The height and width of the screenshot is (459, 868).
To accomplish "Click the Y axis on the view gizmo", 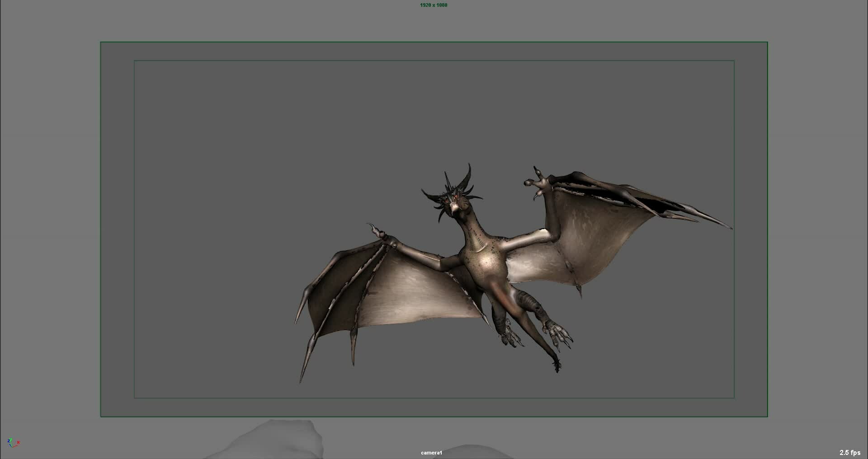I will click(11, 438).
